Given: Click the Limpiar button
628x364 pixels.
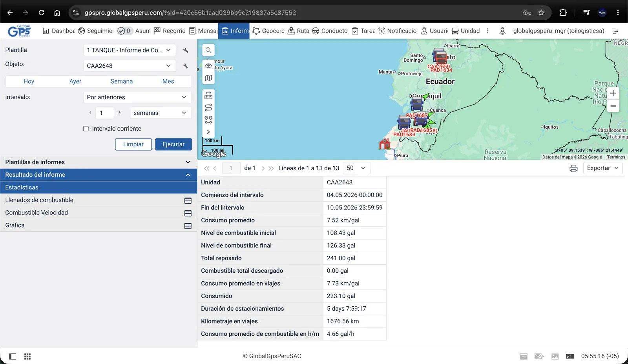Looking at the screenshot, I should point(133,144).
